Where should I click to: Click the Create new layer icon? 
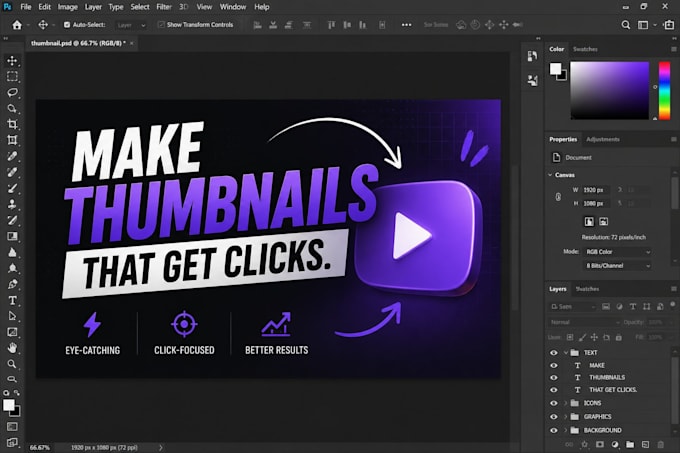(x=645, y=444)
